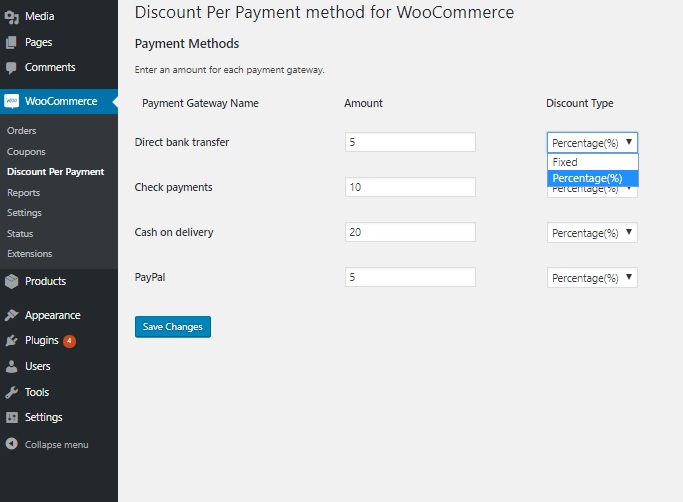Go to the Products menu

(x=45, y=281)
